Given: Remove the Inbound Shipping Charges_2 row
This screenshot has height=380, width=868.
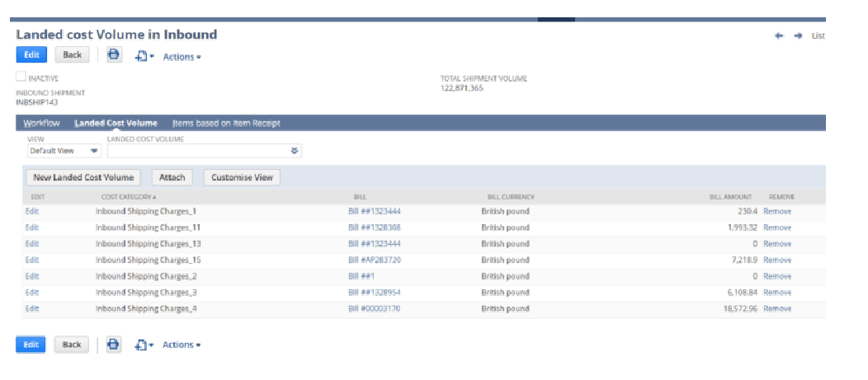Looking at the screenshot, I should 777,276.
